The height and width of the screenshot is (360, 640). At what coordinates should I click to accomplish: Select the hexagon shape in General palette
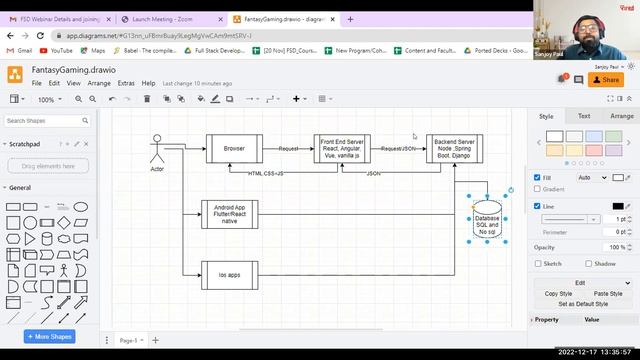[x=13, y=239]
